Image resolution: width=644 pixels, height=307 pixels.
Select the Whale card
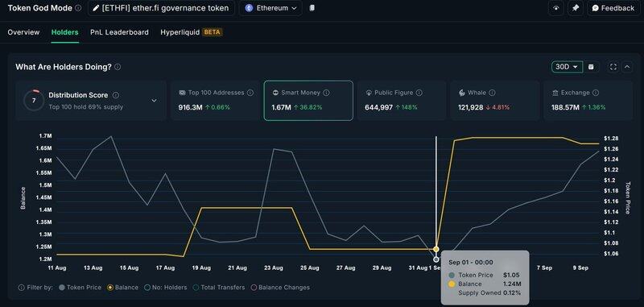[x=495, y=100]
